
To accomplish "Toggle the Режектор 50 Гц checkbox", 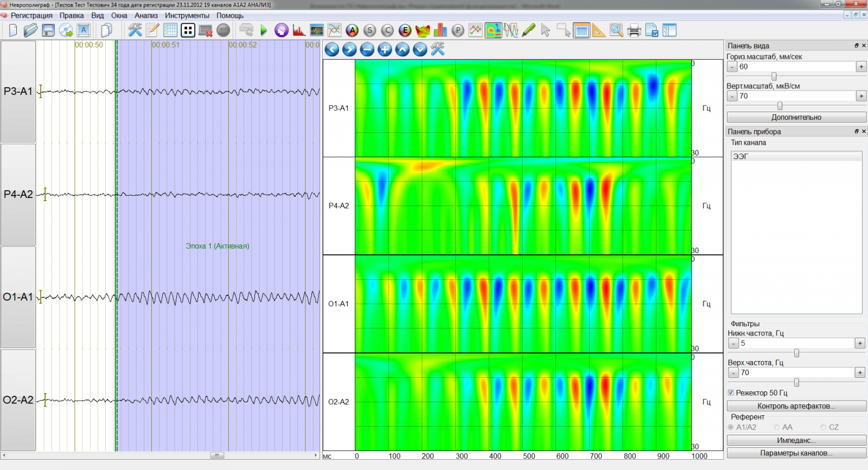I will tap(731, 392).
